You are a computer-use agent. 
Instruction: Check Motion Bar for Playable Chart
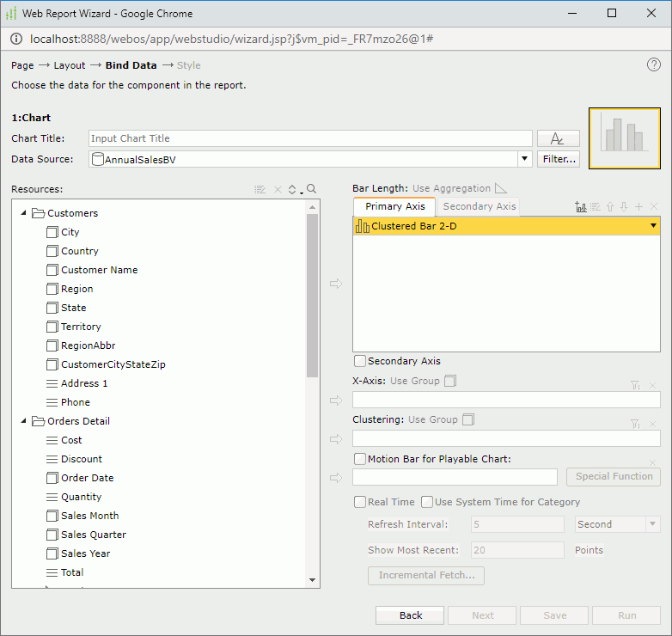tap(360, 459)
